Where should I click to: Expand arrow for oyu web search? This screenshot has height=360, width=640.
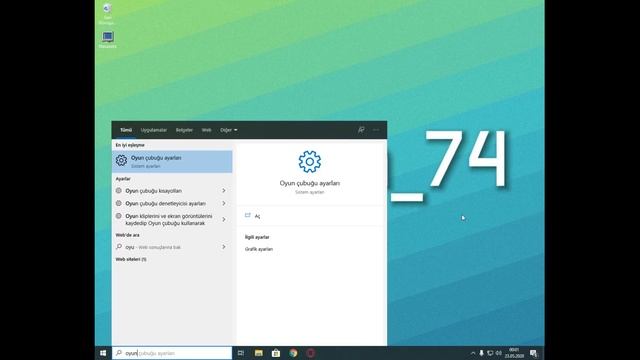224,247
